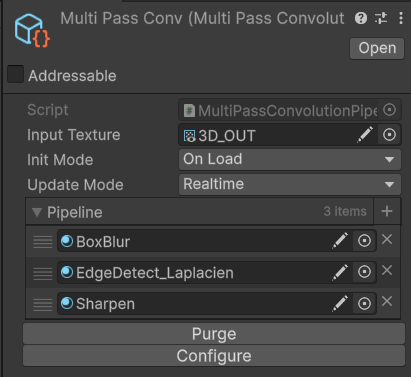Open the preset selector sliders icon

click(381, 18)
